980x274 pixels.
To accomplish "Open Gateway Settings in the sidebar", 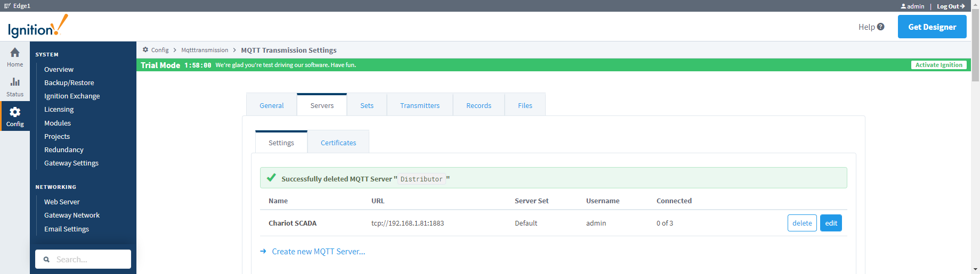I will (x=71, y=163).
